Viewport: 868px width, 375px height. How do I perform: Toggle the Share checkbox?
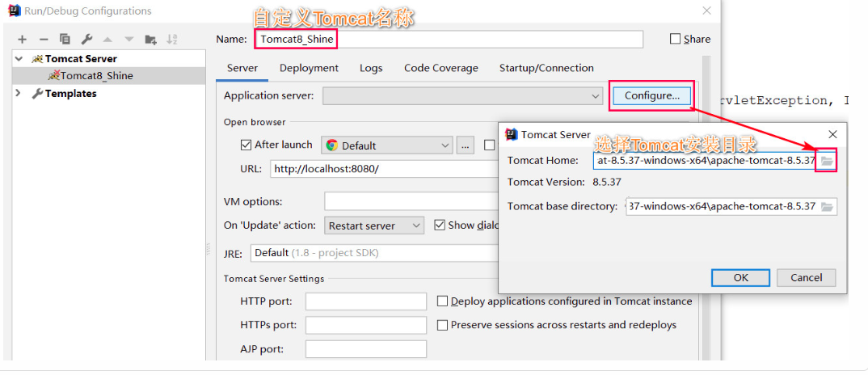(x=675, y=39)
